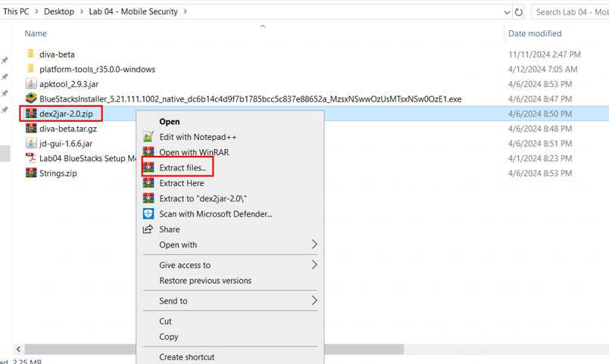Viewport: 609px width, 364px height.
Task: Click WinRAR icon beside Extract Here
Action: tap(148, 183)
